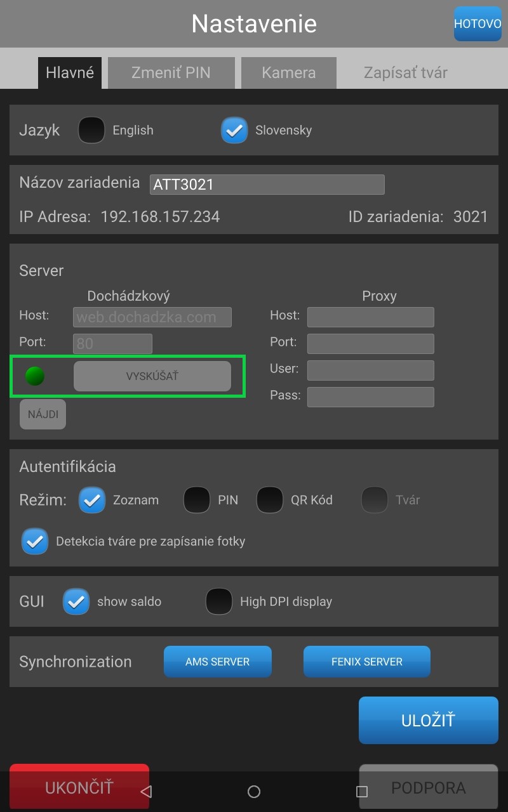Toggle the Slovensky language checkbox
This screenshot has width=508, height=812.
coord(234,130)
